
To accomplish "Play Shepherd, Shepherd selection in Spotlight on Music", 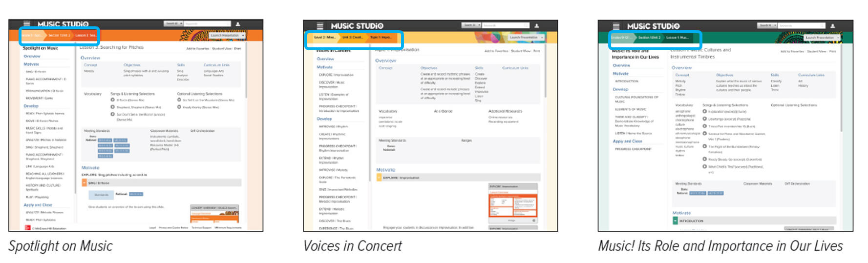I will [112, 107].
